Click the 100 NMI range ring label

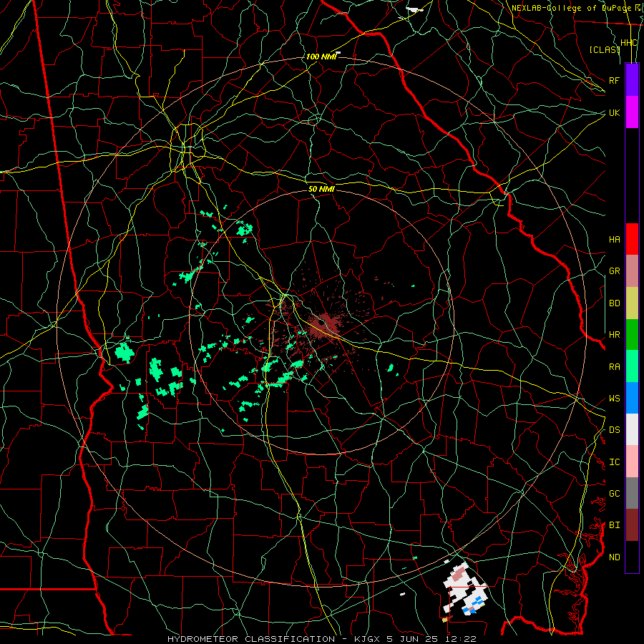tap(321, 57)
